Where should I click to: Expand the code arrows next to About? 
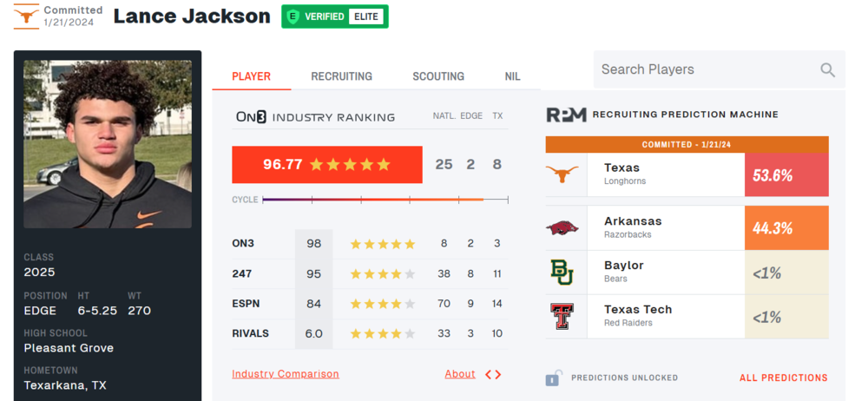(x=493, y=374)
